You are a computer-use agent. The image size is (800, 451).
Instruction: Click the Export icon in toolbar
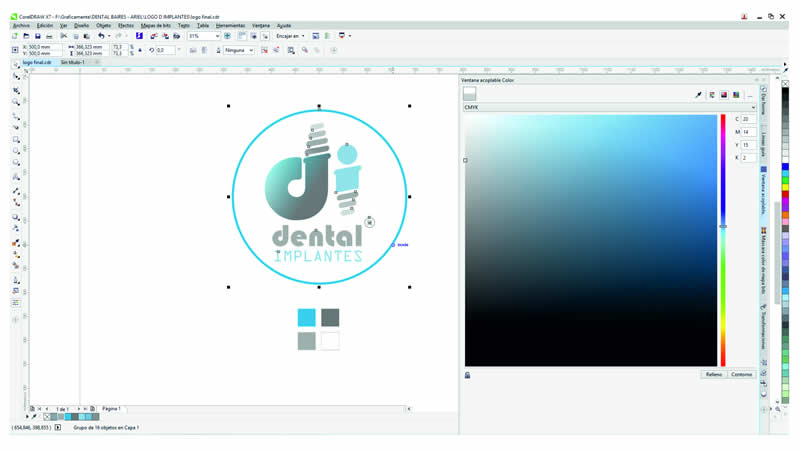(x=165, y=36)
